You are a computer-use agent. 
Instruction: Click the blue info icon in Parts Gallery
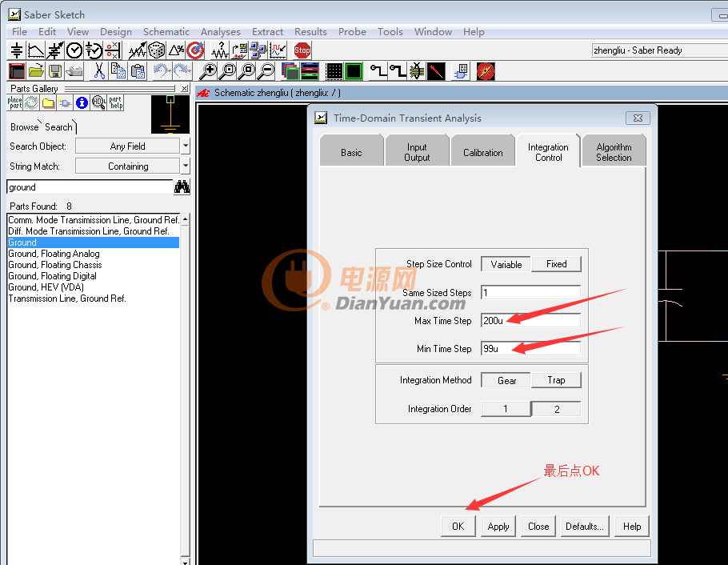(82, 102)
